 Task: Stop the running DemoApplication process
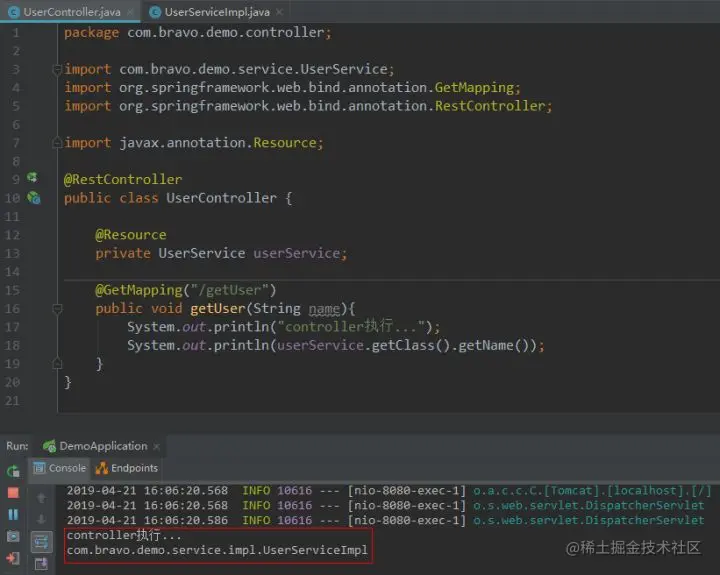(13, 492)
